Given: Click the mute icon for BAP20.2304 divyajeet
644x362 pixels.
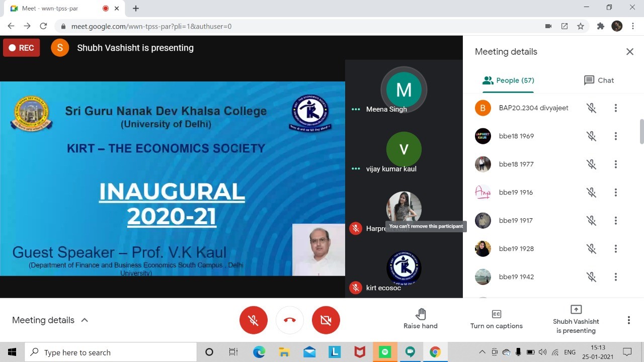Looking at the screenshot, I should (591, 108).
